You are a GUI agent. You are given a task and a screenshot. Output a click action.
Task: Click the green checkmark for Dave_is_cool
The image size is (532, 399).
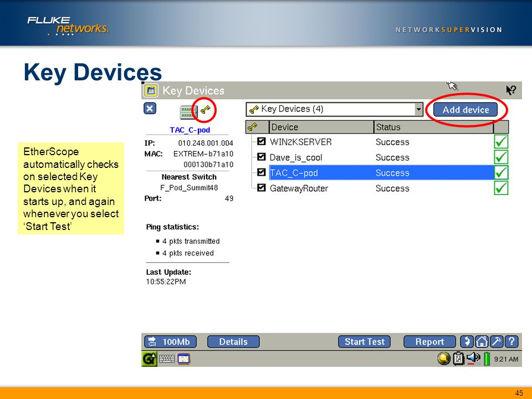pyautogui.click(x=501, y=157)
